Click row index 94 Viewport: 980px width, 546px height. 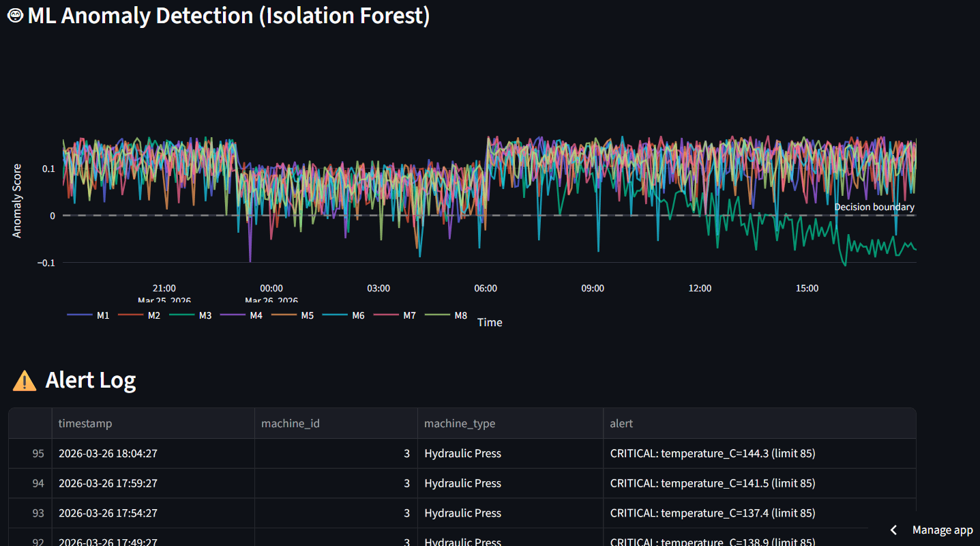click(30, 483)
